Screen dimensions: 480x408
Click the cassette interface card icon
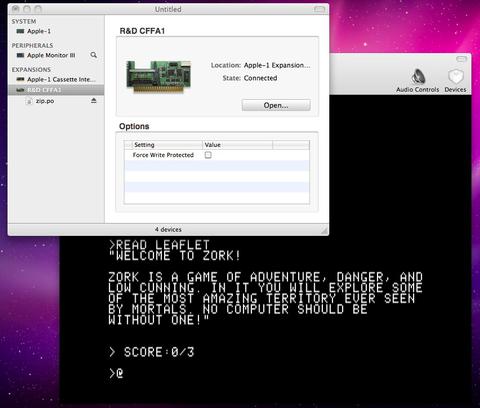(20, 79)
